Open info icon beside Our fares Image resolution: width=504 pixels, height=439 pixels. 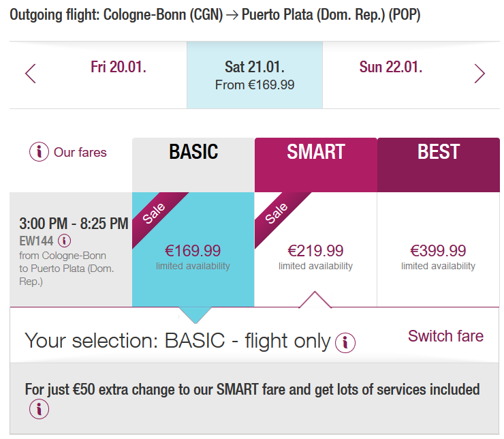40,152
